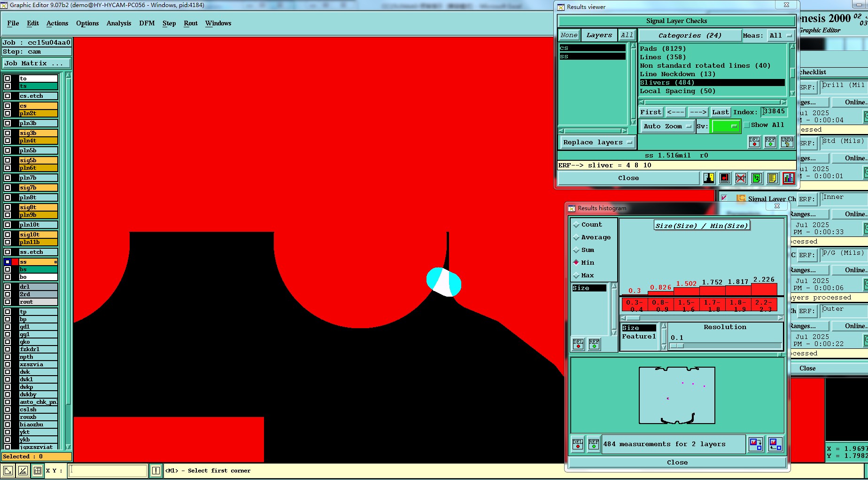This screenshot has height=480, width=868.
Task: Click the angle snap icon in status bar
Action: (x=23, y=471)
